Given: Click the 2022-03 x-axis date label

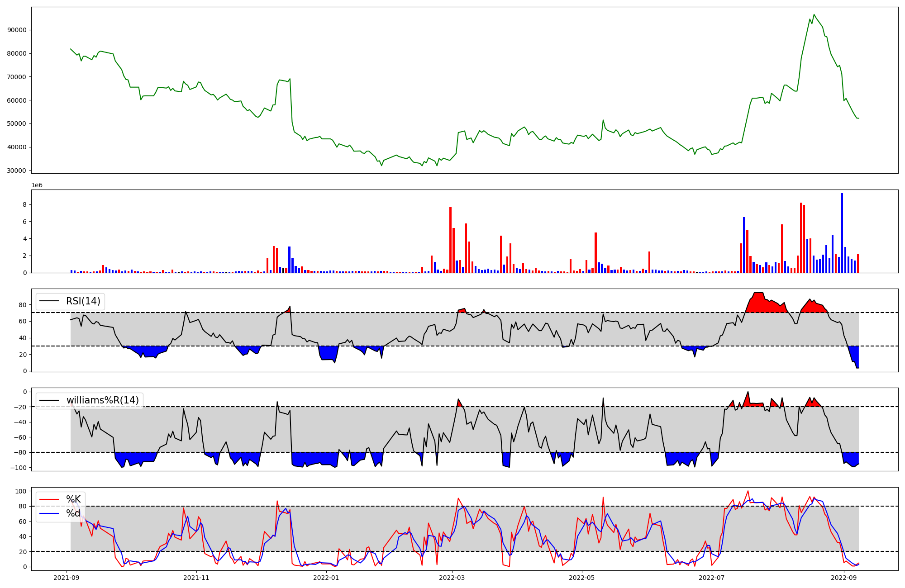Looking at the screenshot, I should tap(452, 578).
